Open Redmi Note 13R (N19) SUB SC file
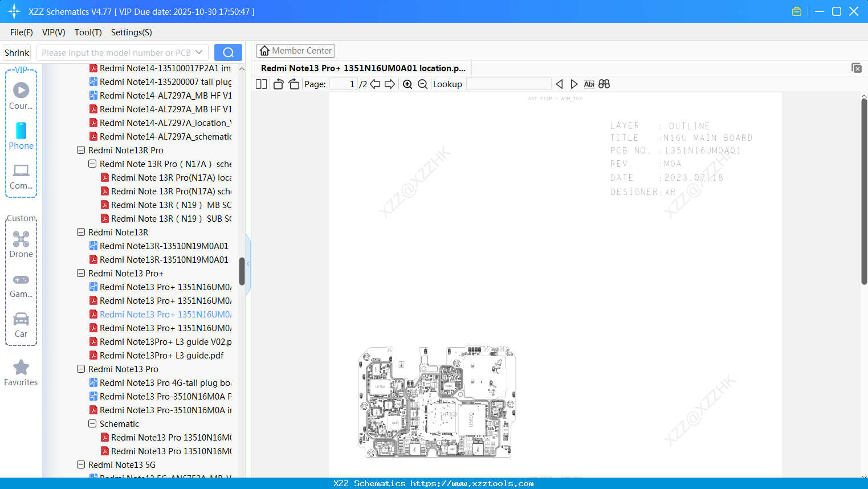The image size is (868, 489). 171,219
